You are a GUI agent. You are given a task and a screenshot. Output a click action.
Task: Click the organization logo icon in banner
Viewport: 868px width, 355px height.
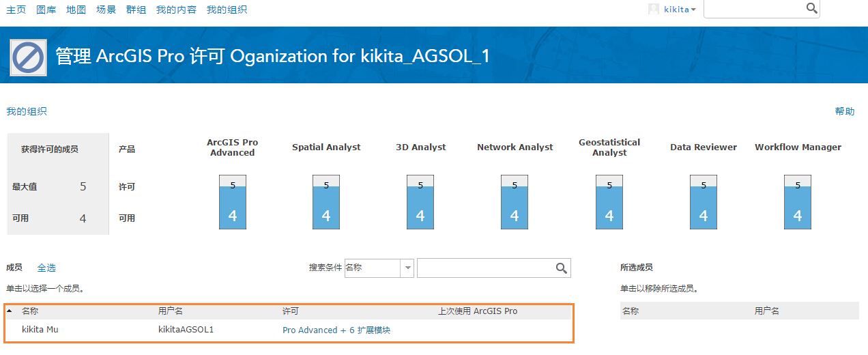tap(28, 57)
